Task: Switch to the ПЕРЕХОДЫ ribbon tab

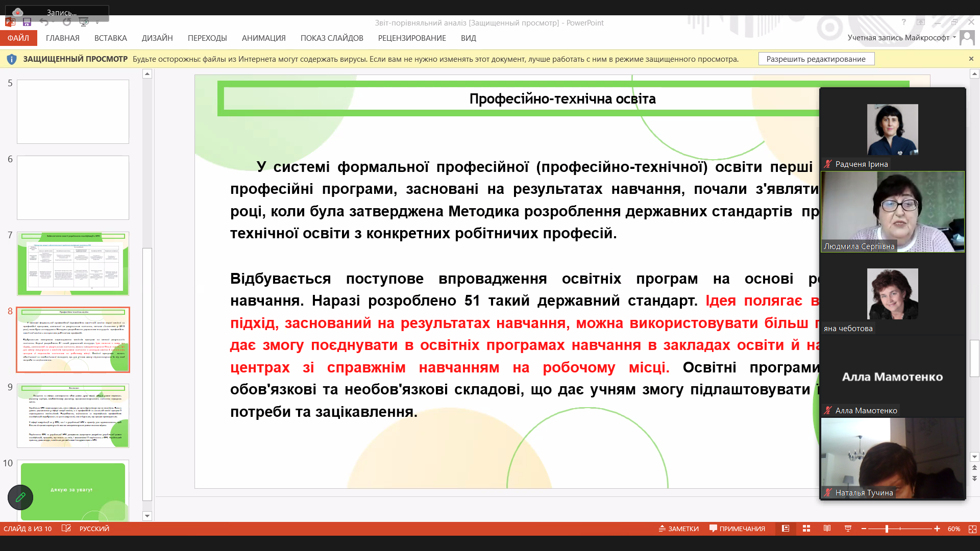Action: (x=207, y=38)
